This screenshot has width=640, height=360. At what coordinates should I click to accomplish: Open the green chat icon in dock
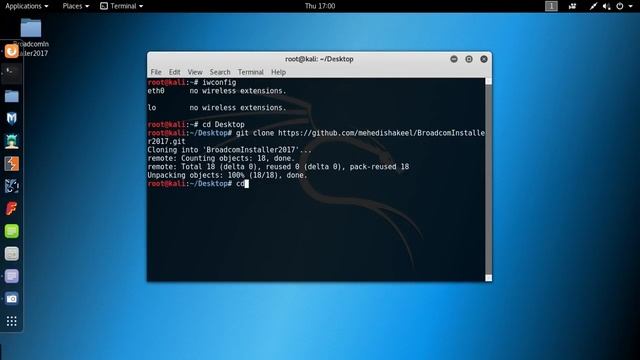[11, 231]
